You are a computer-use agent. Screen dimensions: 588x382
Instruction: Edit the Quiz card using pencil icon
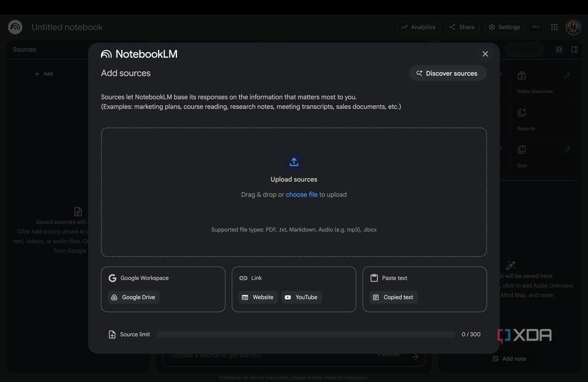[567, 150]
